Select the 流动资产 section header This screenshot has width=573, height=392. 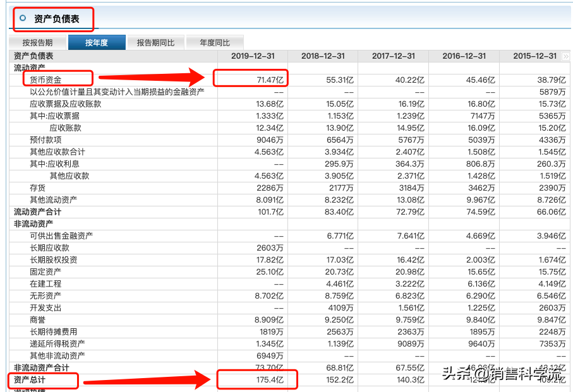[x=29, y=68]
